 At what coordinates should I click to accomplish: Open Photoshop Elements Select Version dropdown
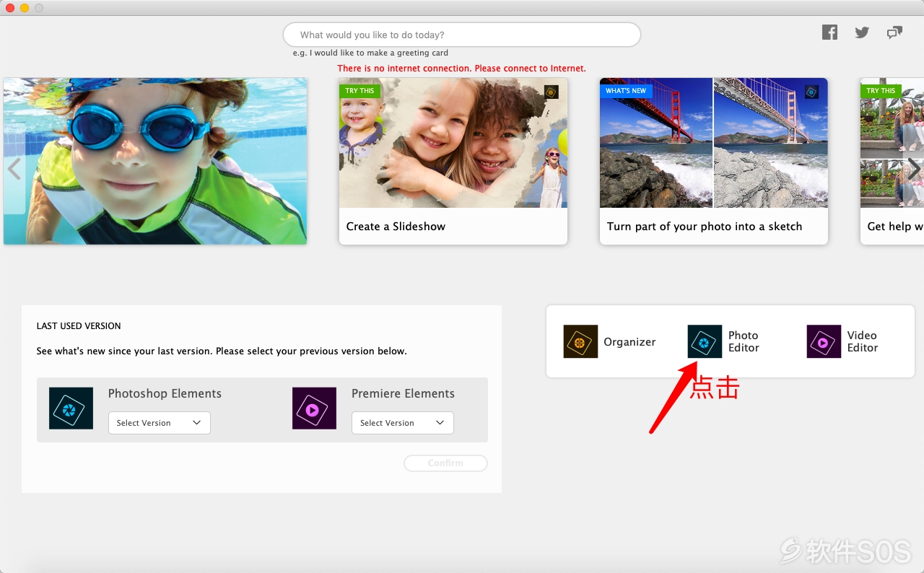pos(159,423)
